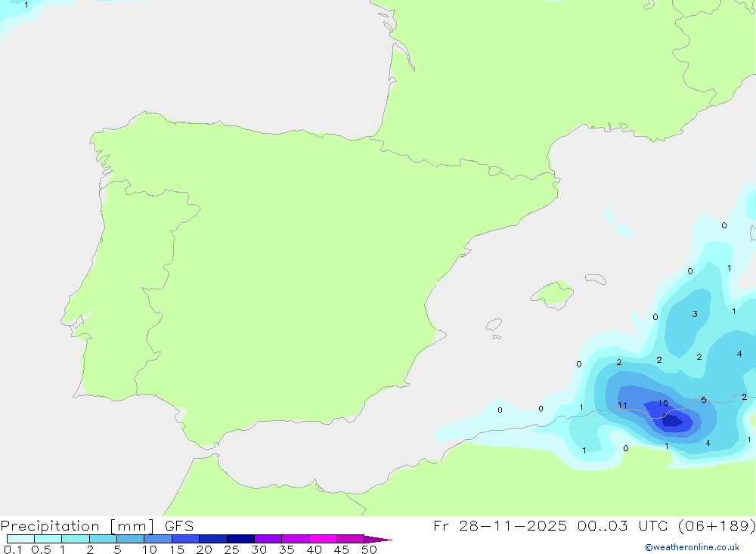Click the island of Menorca outline
The height and width of the screenshot is (554, 756).
[596, 279]
